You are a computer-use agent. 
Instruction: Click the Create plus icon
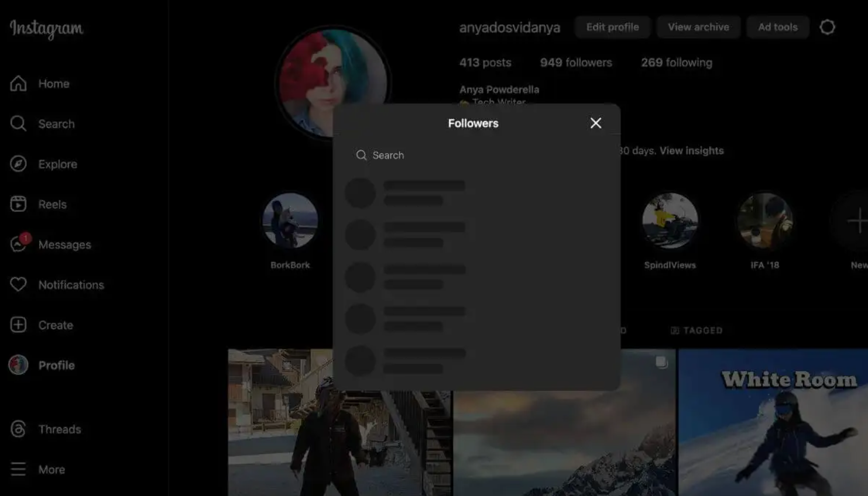click(18, 325)
